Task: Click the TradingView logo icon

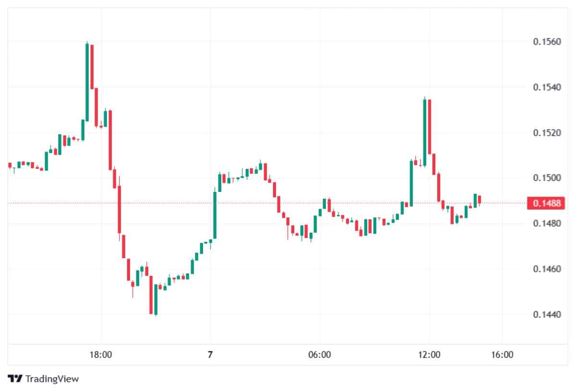Action: coord(15,379)
